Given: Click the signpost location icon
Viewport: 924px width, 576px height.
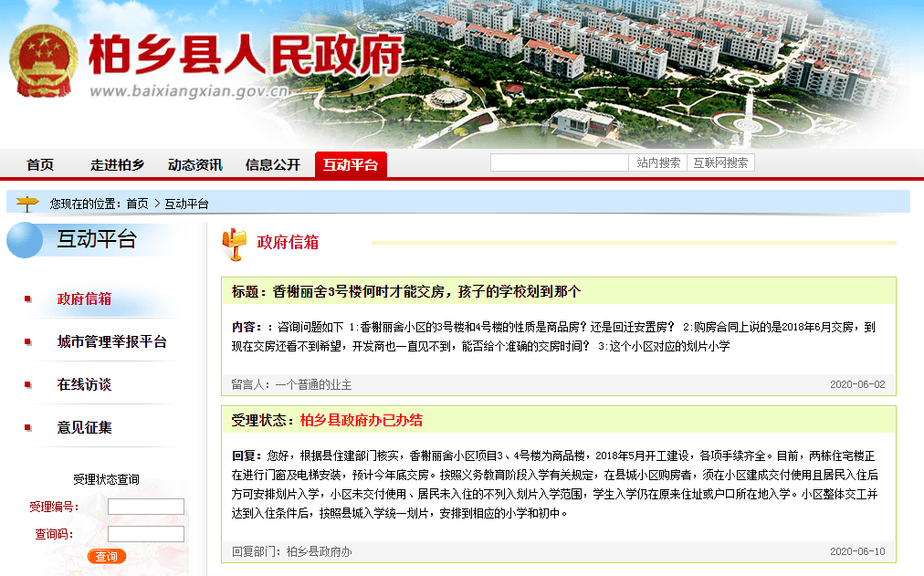Looking at the screenshot, I should (27, 204).
